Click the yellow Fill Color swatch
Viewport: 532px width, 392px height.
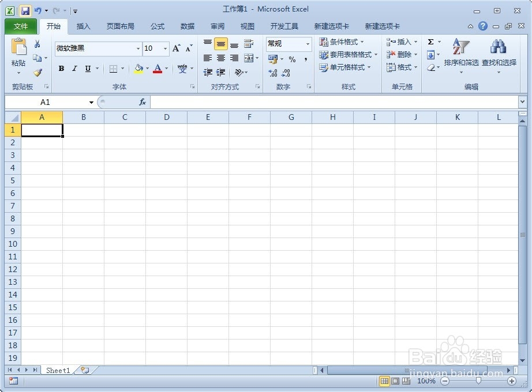pyautogui.click(x=138, y=69)
